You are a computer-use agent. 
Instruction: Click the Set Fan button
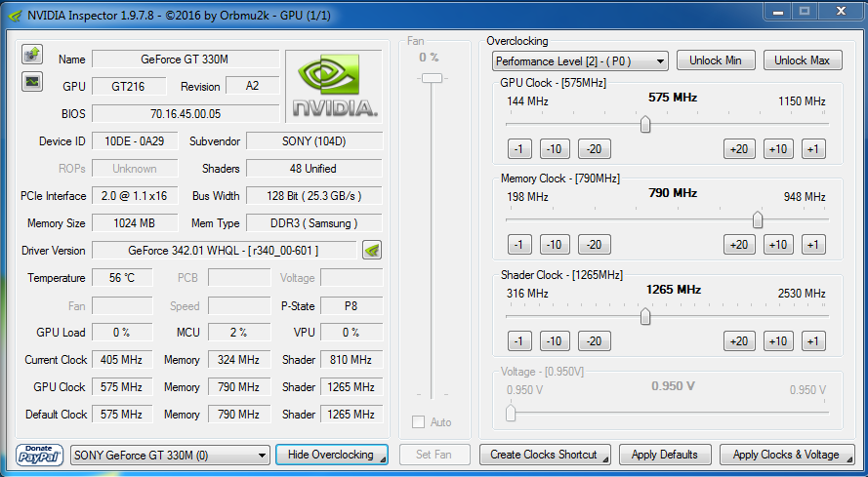[434, 455]
